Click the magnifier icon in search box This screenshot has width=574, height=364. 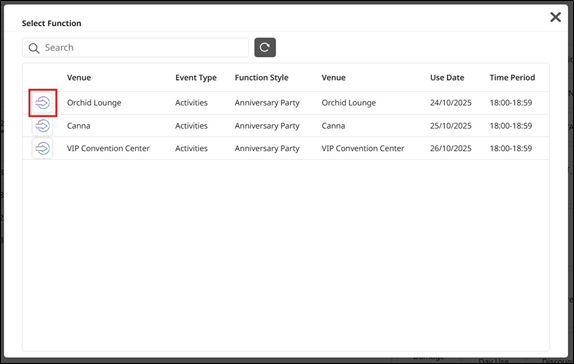click(34, 48)
